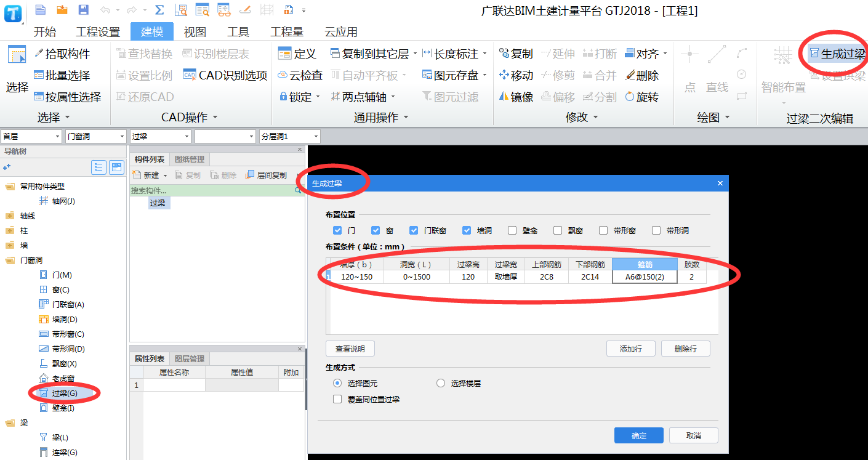Click the 添加行 button
The image size is (868, 460).
[631, 349]
